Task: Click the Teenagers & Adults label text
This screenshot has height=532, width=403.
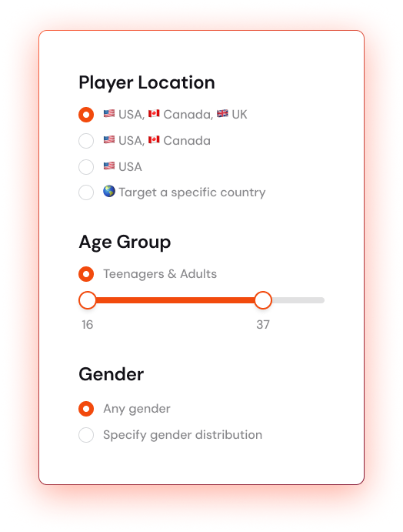Action: click(x=160, y=274)
